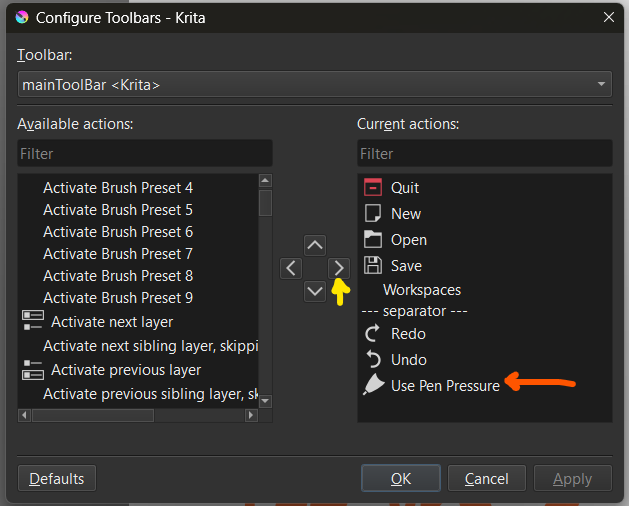629x506 pixels.
Task: Select the New document icon
Action: 373,213
